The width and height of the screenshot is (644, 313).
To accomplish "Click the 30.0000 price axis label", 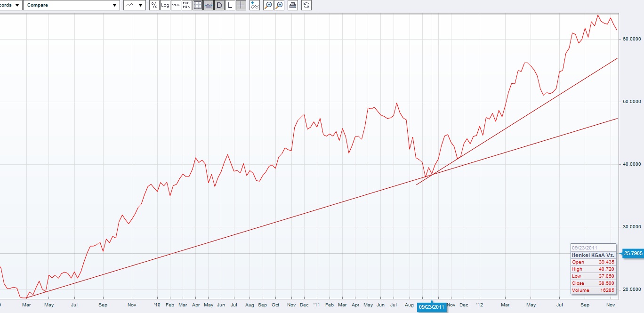I will [631, 227].
